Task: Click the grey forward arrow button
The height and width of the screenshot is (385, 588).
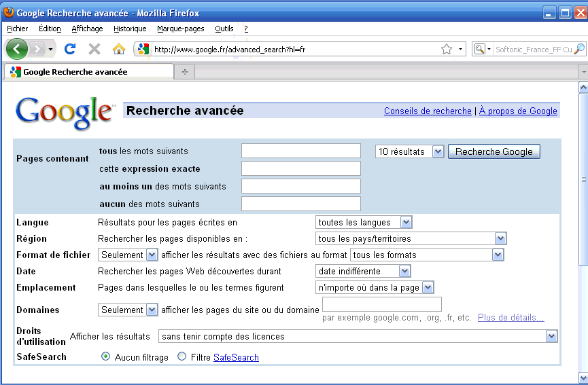Action: click(37, 49)
